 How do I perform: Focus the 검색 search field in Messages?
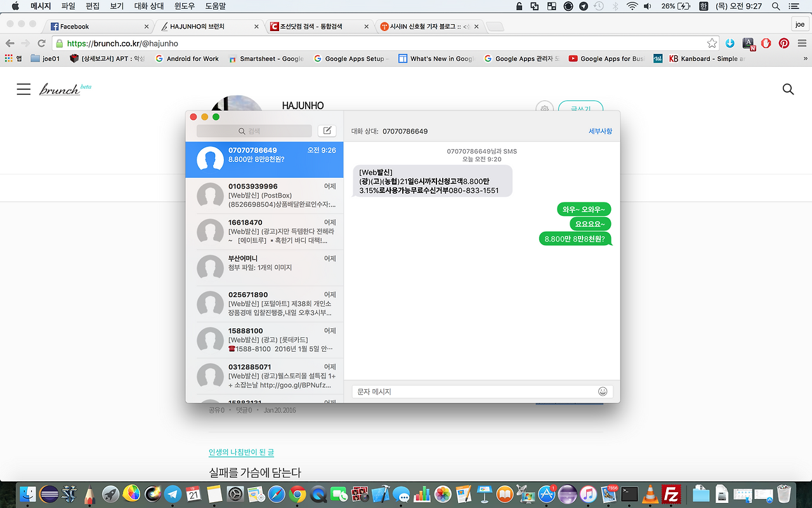tap(254, 131)
